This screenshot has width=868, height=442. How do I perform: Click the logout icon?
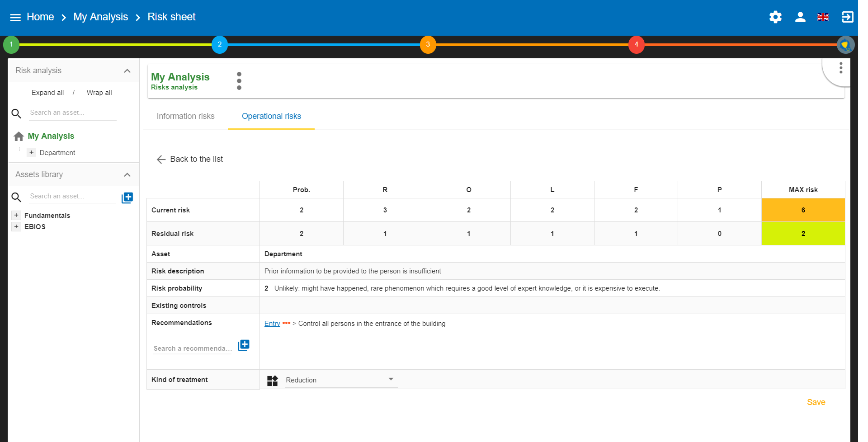(847, 17)
